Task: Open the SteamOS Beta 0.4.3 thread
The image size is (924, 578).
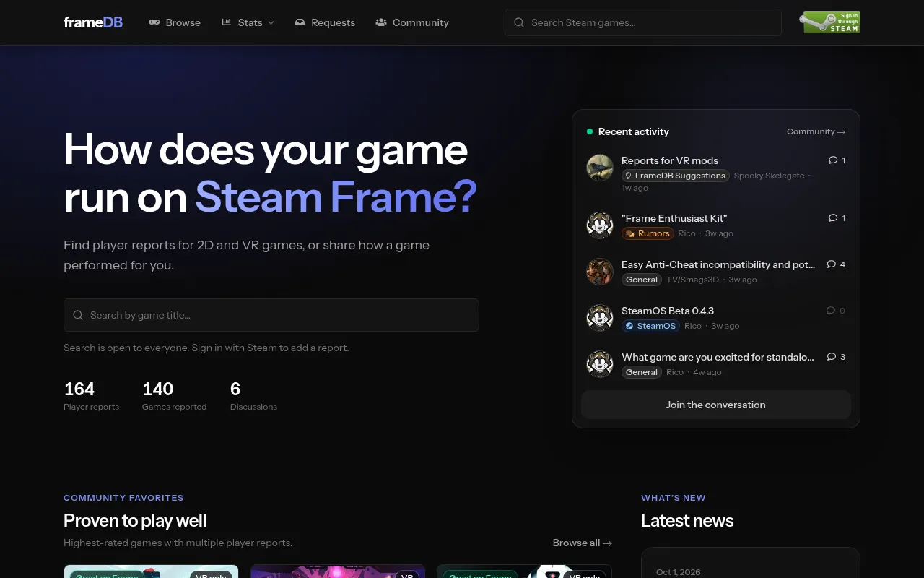Action: pos(668,311)
